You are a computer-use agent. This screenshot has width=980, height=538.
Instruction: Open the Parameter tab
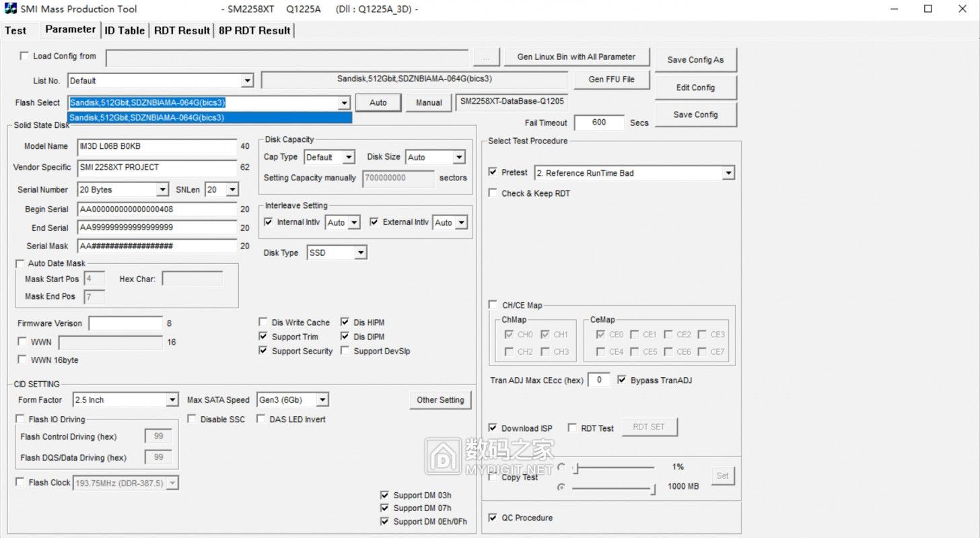70,30
